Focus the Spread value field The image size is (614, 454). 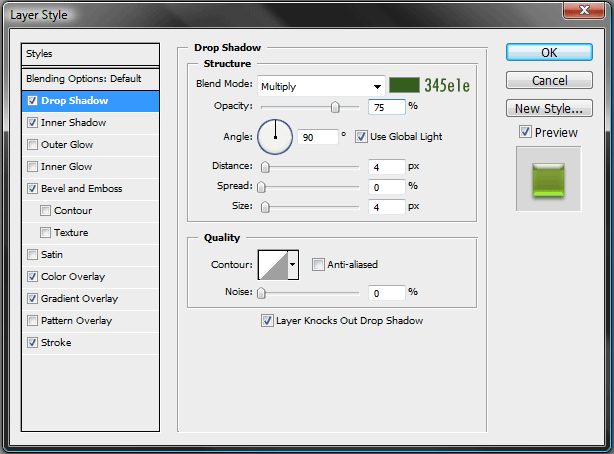click(386, 187)
